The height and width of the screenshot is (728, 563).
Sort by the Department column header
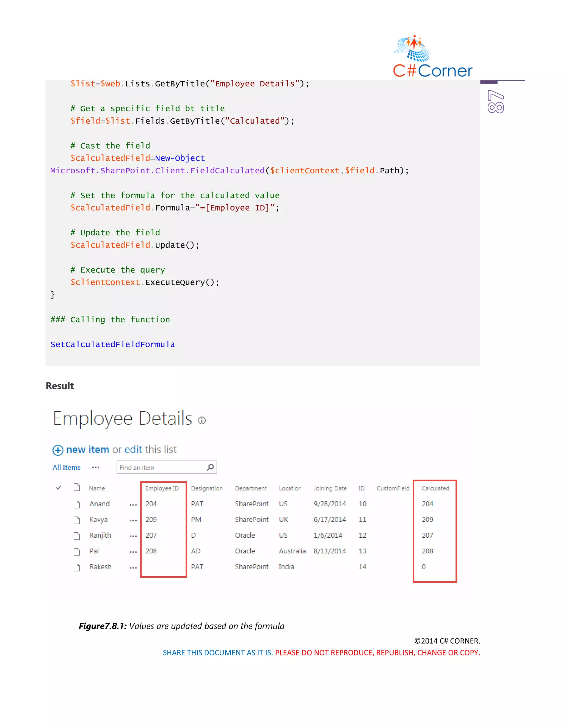point(251,488)
